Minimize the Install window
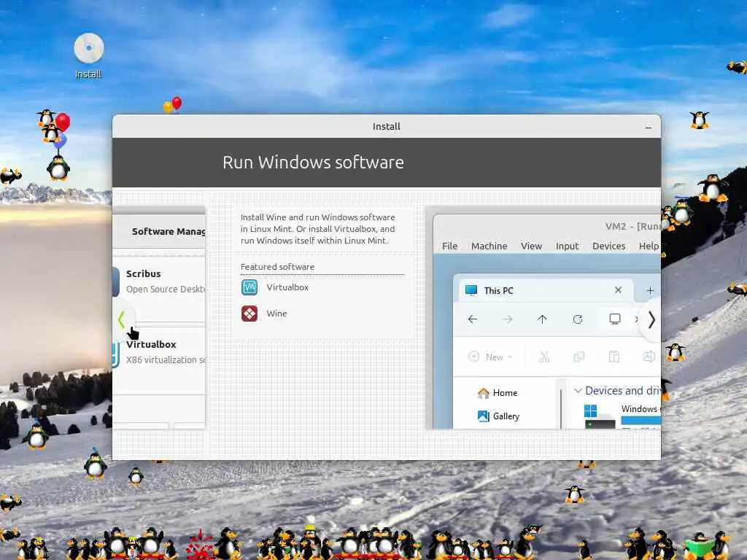Image resolution: width=747 pixels, height=560 pixels. pos(648,127)
